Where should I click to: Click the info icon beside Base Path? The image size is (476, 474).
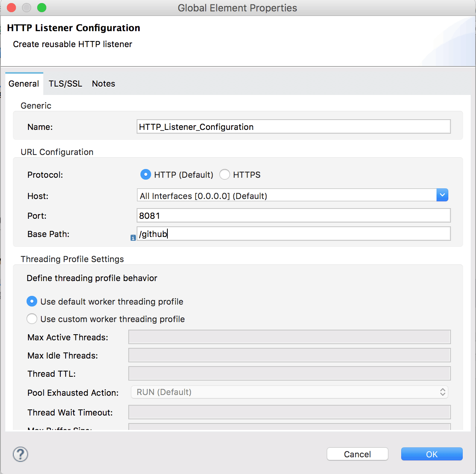(x=133, y=238)
